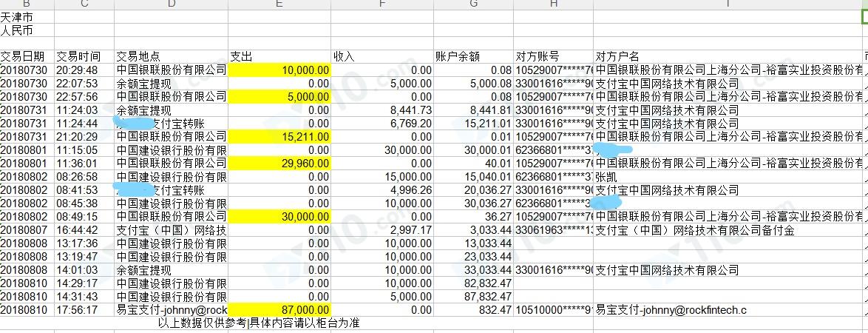Click the balance cell 30,036.27
The width and height of the screenshot is (868, 333).
[473, 203]
